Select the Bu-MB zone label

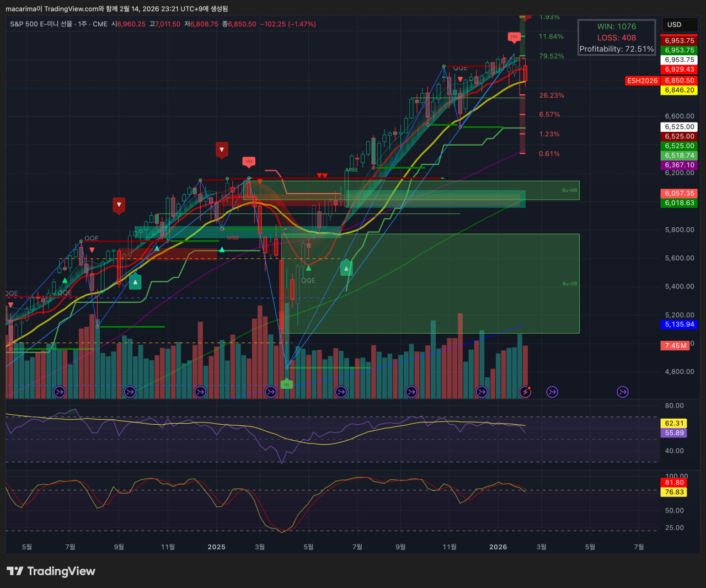(x=570, y=190)
